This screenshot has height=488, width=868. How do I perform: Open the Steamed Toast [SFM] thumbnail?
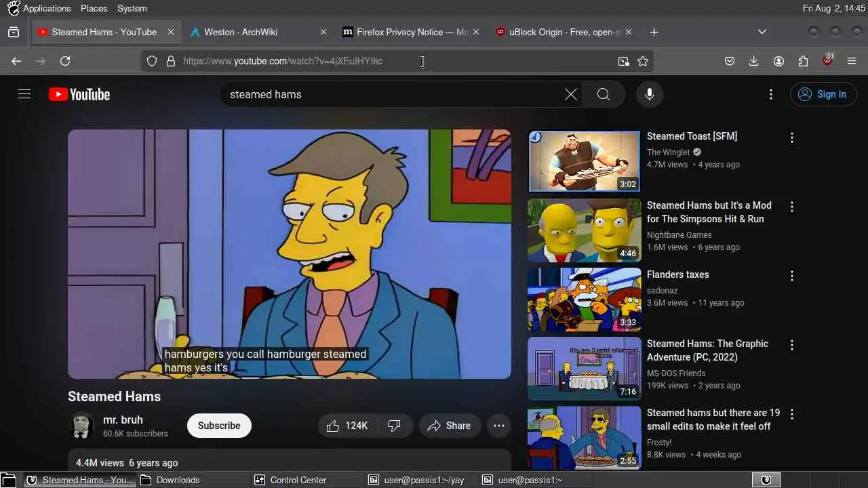(584, 161)
